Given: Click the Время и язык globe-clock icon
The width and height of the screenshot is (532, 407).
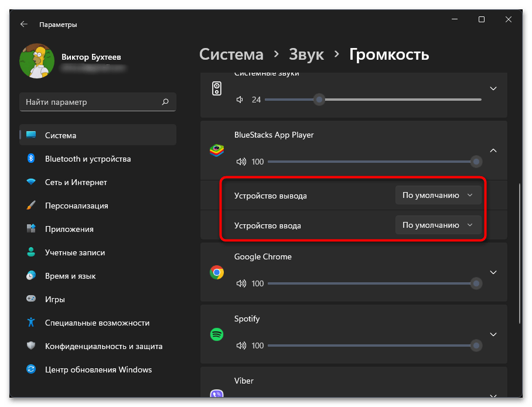Looking at the screenshot, I should (x=31, y=275).
